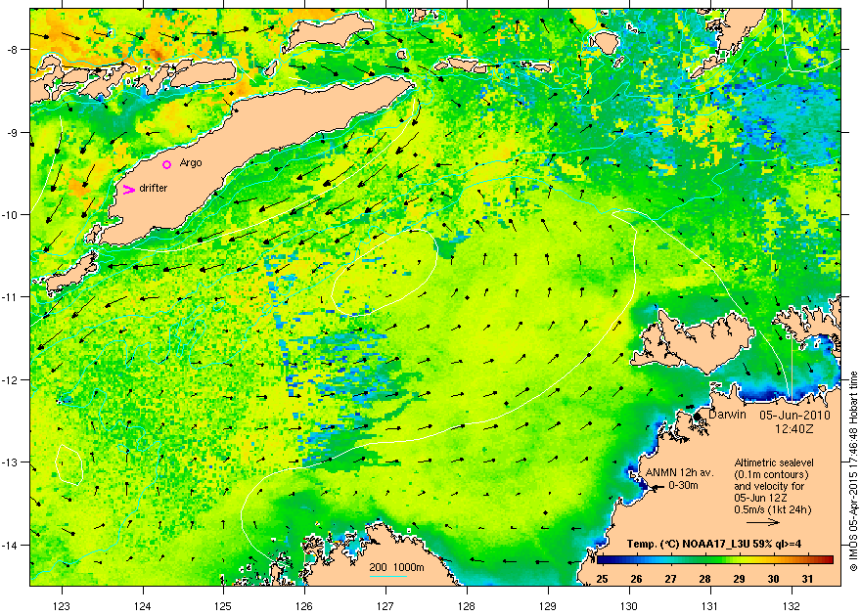Screen dimensions: 861x616
Task: Click the longitude axis label "128"
Action: (467, 606)
